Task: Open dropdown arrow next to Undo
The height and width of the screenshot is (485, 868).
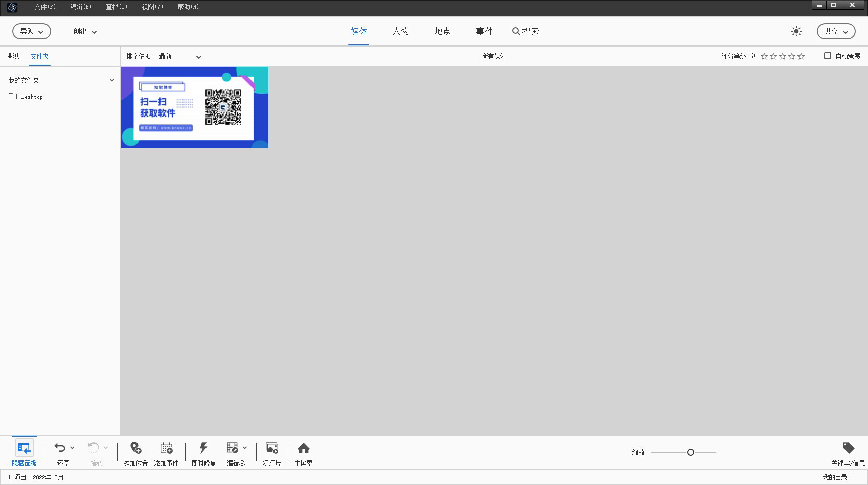Action: point(72,448)
